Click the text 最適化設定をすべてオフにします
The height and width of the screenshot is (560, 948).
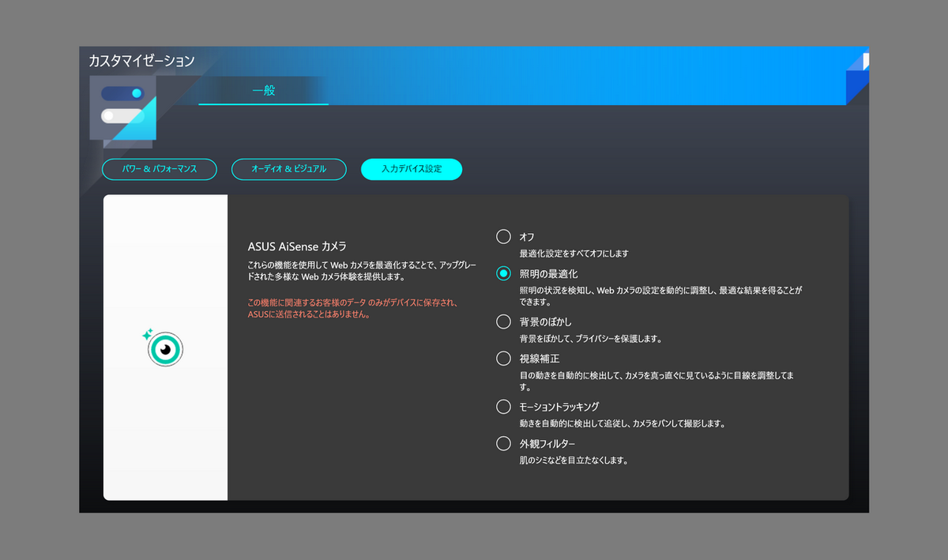point(574,254)
